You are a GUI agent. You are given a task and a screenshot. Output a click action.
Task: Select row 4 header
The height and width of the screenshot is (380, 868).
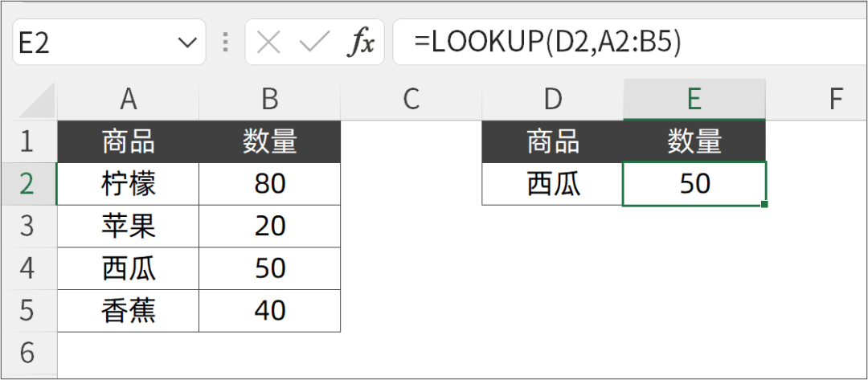click(29, 268)
